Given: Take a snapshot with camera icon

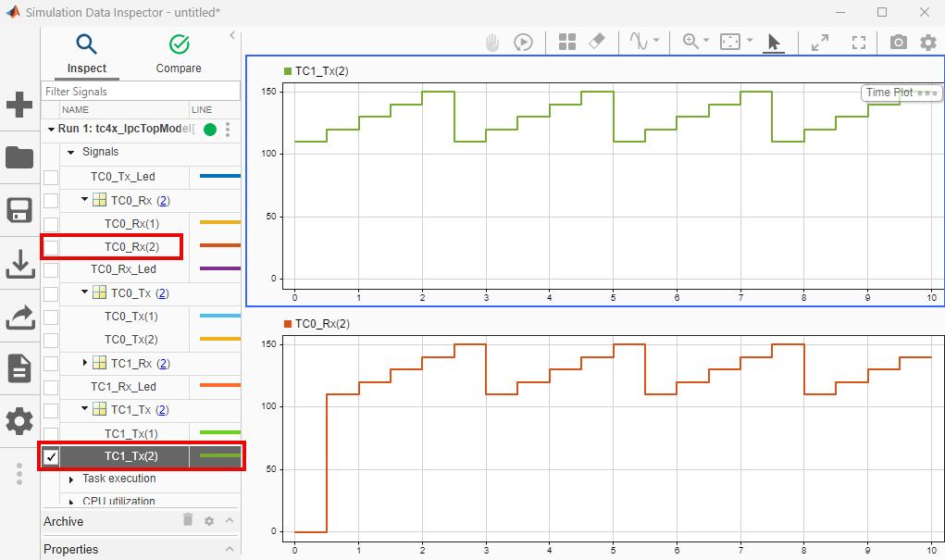Looking at the screenshot, I should (x=899, y=42).
